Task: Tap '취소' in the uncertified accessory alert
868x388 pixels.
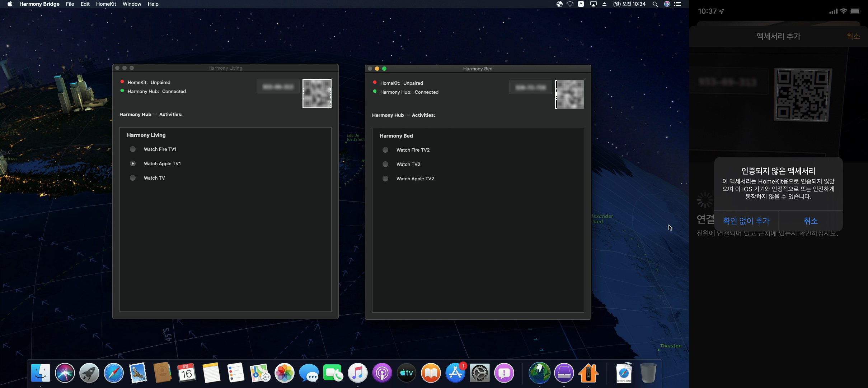Action: tap(811, 221)
